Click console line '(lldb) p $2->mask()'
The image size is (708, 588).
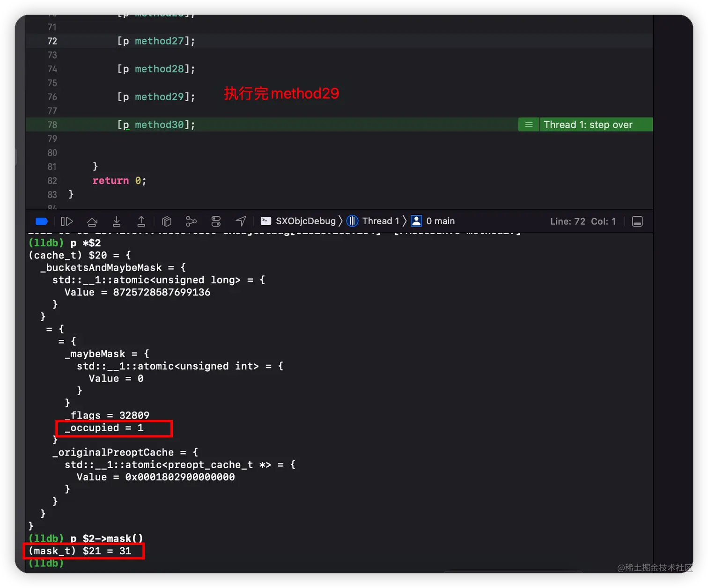pyautogui.click(x=86, y=538)
